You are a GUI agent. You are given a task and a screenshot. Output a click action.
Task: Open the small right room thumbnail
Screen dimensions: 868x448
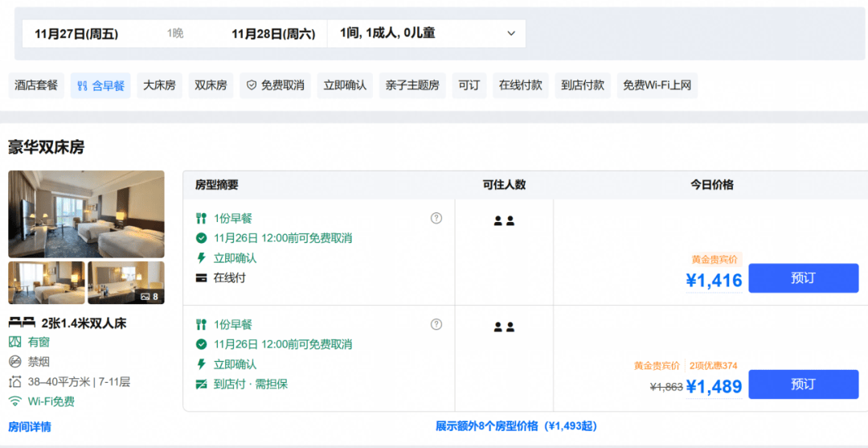click(126, 283)
